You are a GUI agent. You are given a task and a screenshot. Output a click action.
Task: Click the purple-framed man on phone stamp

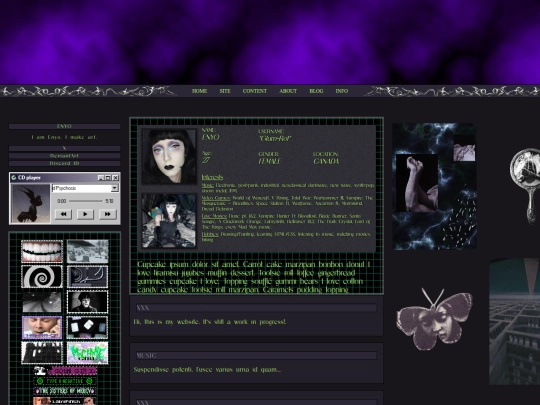click(42, 328)
